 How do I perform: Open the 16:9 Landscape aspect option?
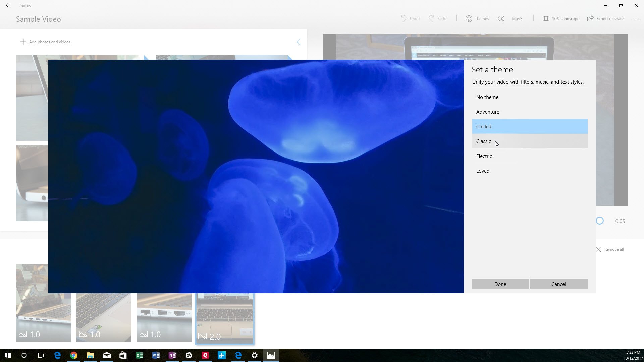(561, 19)
